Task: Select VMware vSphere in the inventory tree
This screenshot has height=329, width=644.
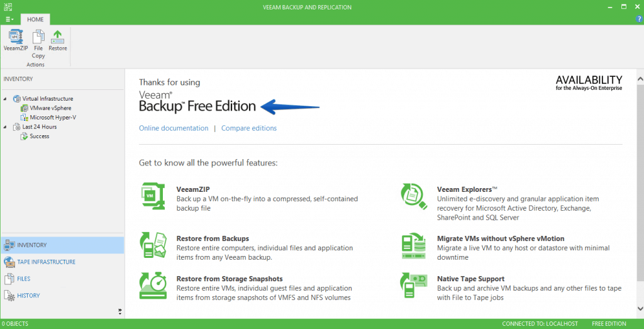Action: 50,108
